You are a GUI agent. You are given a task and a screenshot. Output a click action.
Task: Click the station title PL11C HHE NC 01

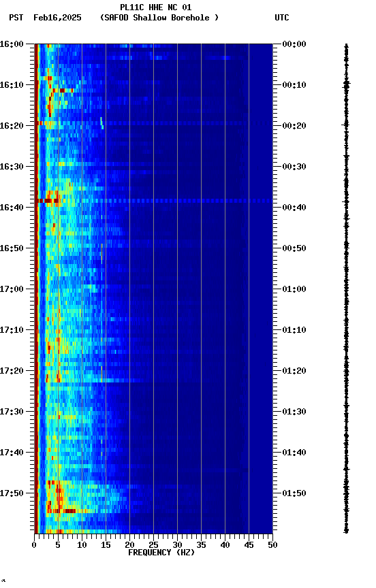tap(156, 7)
